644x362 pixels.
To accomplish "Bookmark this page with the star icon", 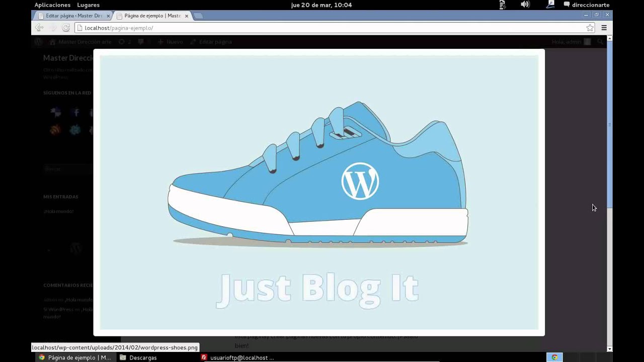I will (590, 28).
